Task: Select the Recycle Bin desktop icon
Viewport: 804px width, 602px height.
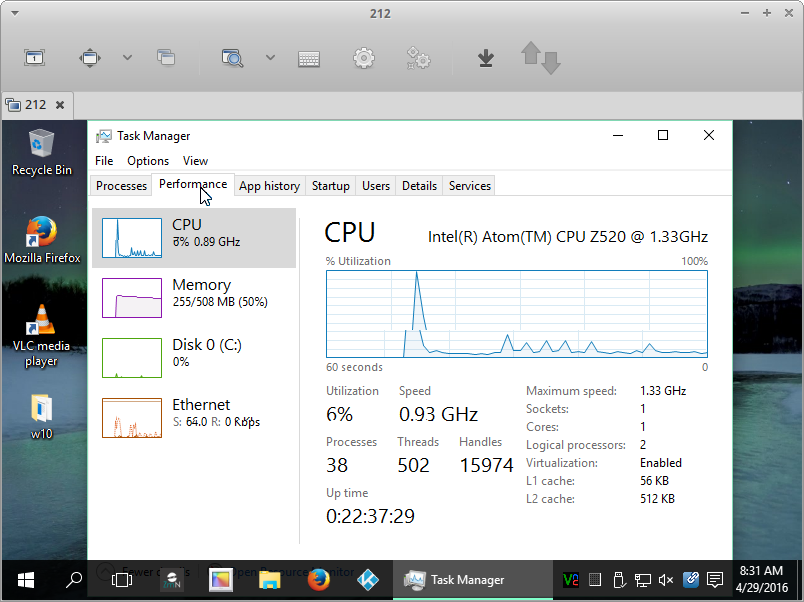Action: (42, 152)
